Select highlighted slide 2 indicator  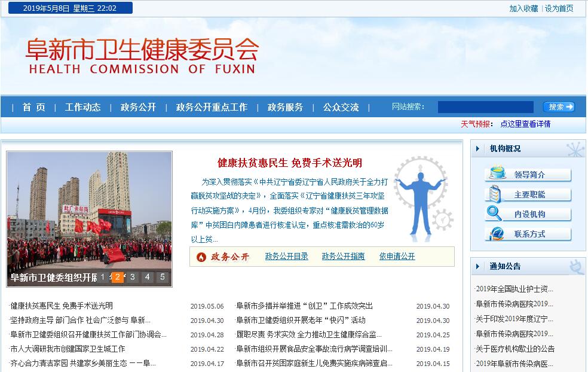pyautogui.click(x=118, y=277)
